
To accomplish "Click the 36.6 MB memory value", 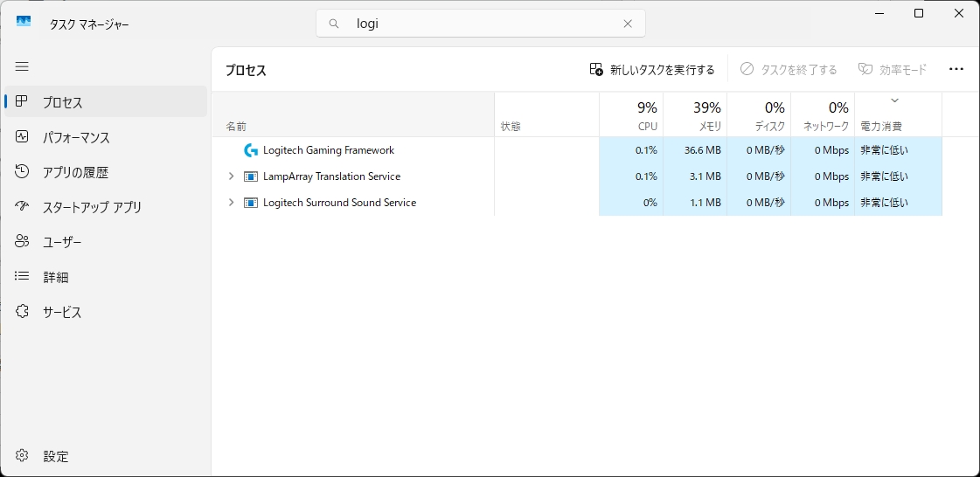I will point(703,150).
